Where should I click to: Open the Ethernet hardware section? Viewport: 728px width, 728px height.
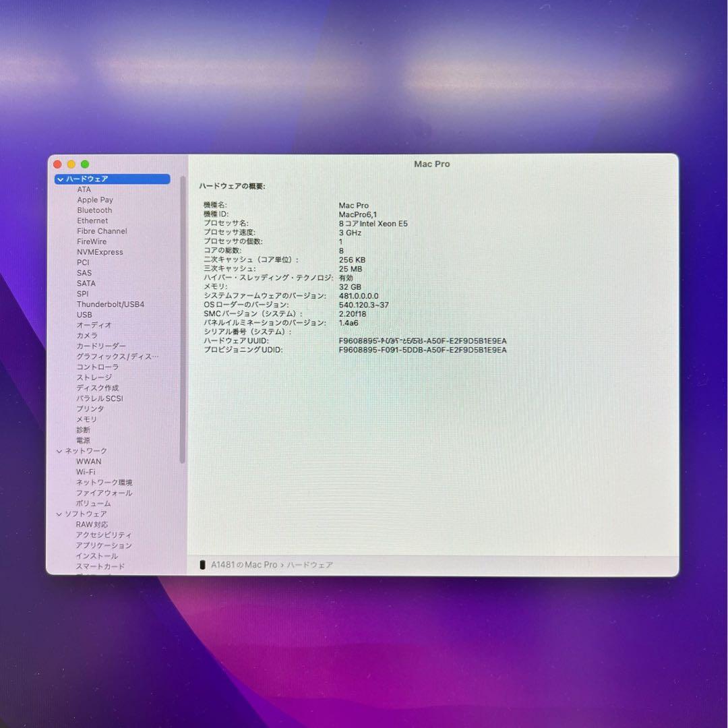click(x=92, y=220)
